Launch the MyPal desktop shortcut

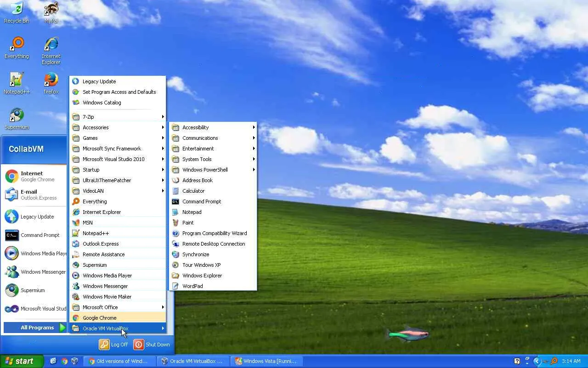[51, 12]
